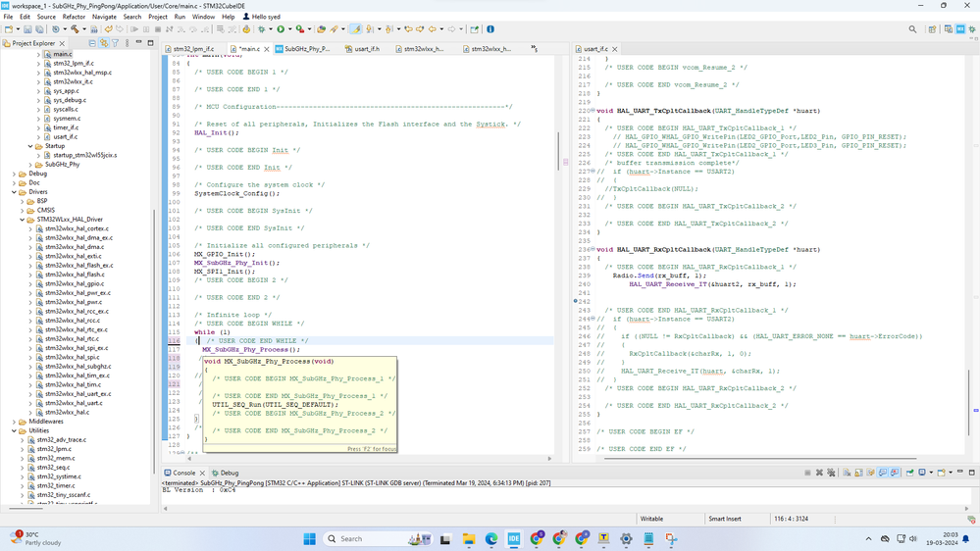Screen dimensions: 980x551
Task: Start debugging with the Debug bug icon
Action: (261, 29)
